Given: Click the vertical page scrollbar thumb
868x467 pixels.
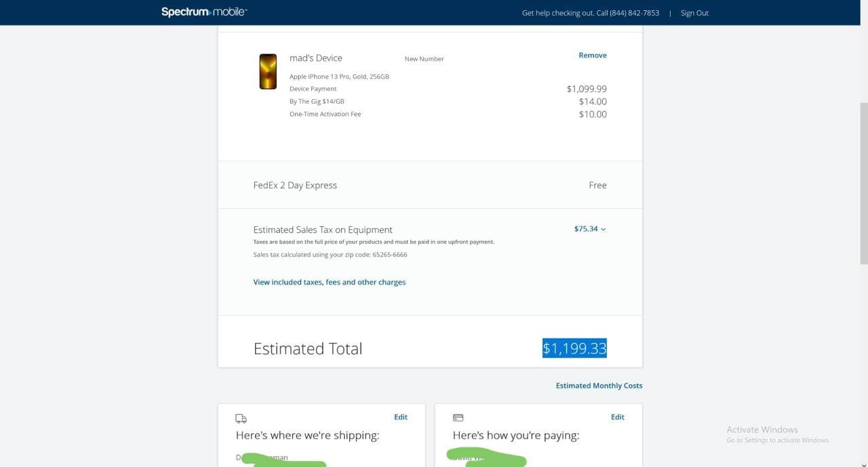Looking at the screenshot, I should pyautogui.click(x=863, y=183).
